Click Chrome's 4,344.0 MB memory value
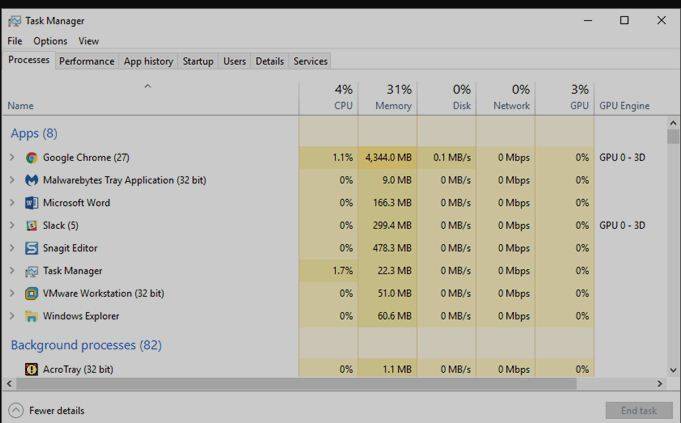681x423 pixels. click(x=388, y=158)
